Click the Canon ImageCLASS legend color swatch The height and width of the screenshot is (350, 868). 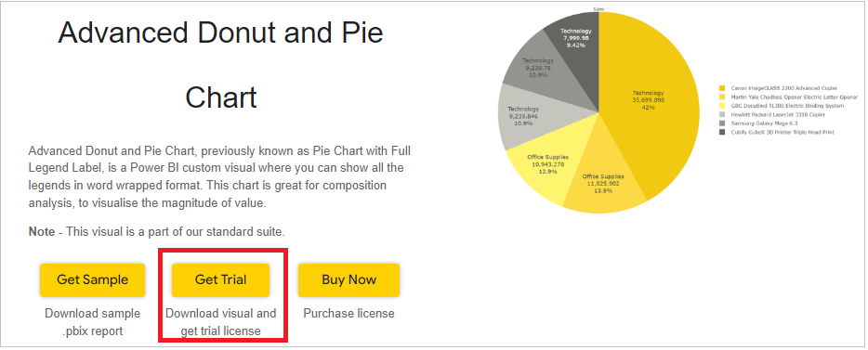point(722,88)
